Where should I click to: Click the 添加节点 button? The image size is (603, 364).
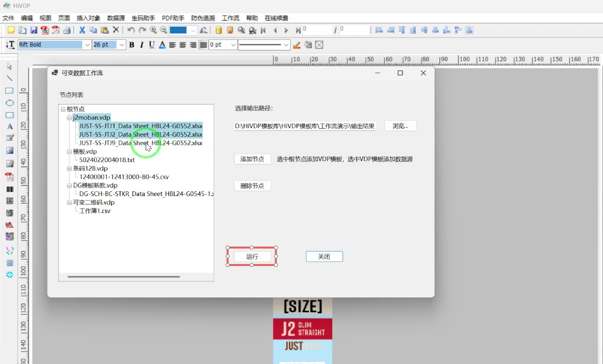point(252,159)
